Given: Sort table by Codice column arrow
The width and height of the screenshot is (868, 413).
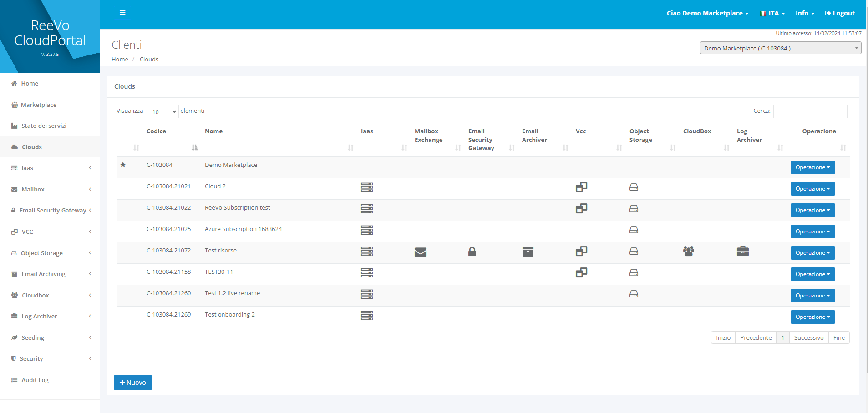Looking at the screenshot, I should [x=195, y=147].
